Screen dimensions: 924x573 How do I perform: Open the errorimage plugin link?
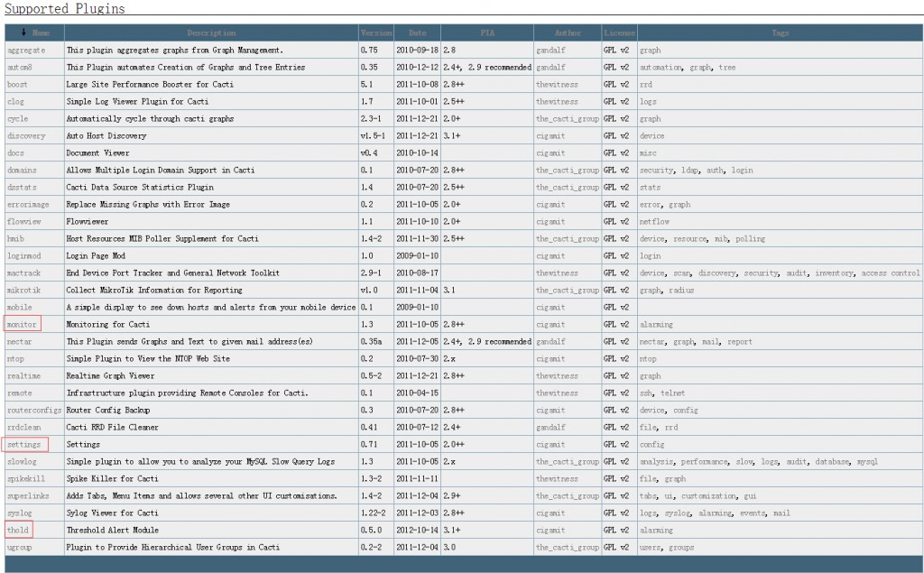pyautogui.click(x=28, y=205)
